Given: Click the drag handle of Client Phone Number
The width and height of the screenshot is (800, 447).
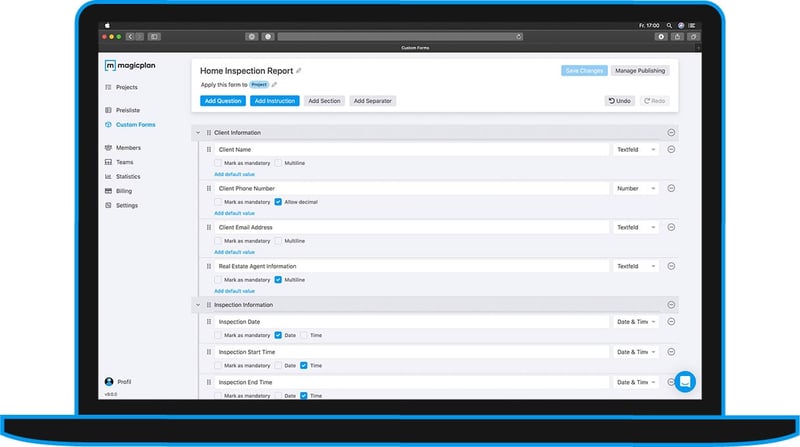Looking at the screenshot, I should 209,188.
